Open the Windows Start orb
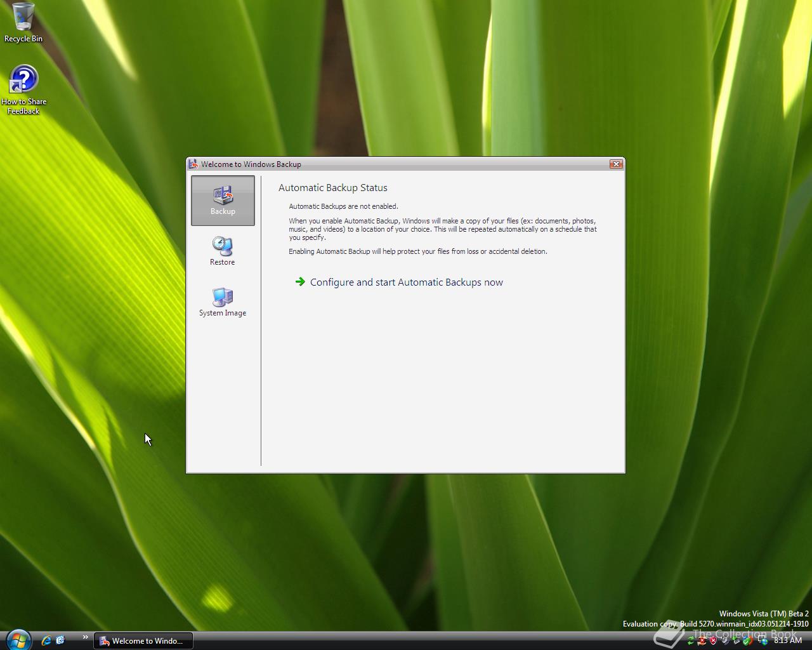Screen dimensions: 812x650 coord(18,639)
